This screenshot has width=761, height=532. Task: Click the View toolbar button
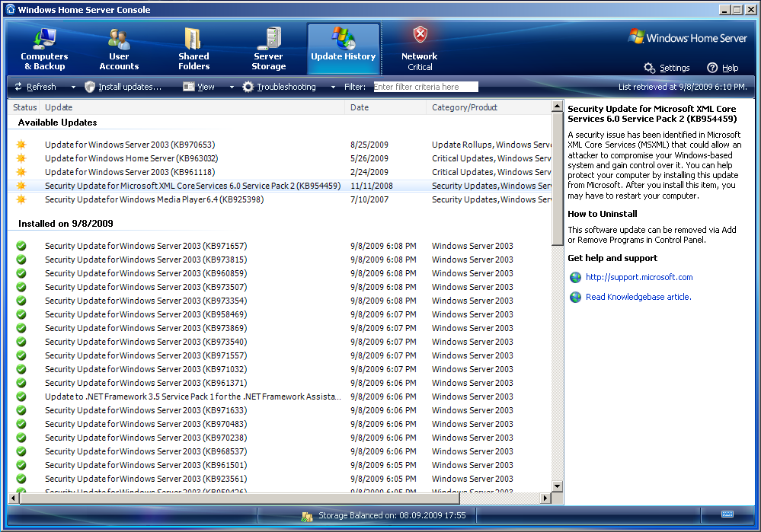(199, 87)
